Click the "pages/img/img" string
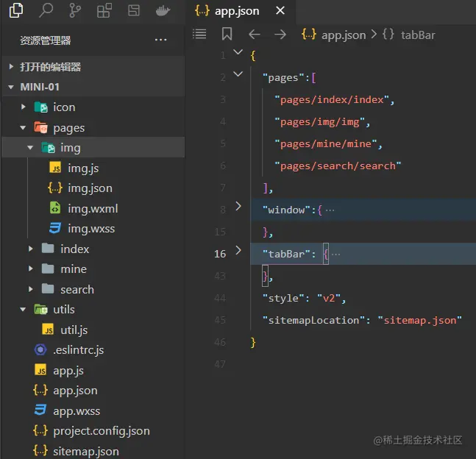This screenshot has width=476, height=459. tap(319, 121)
